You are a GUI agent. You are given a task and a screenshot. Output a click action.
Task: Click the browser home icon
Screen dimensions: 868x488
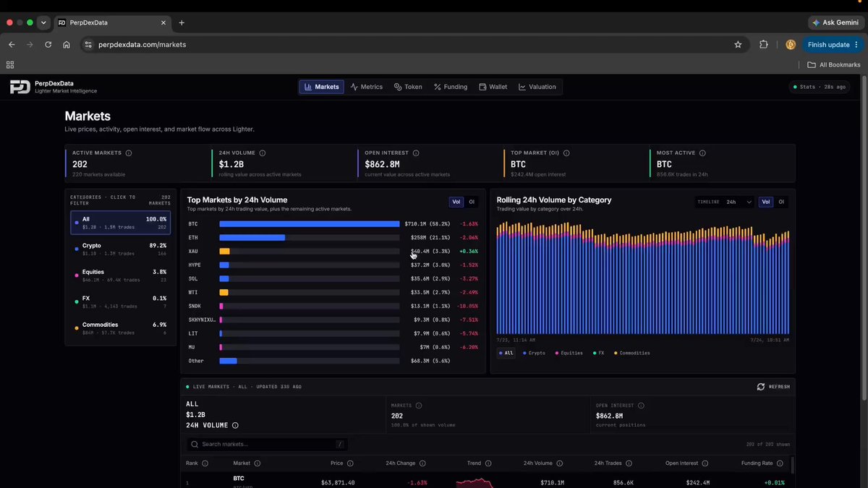[x=67, y=45]
